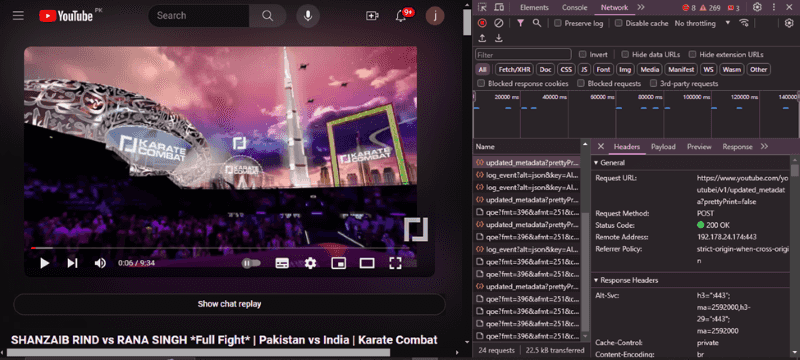Enable Preserve log checkbox

pos(558,23)
